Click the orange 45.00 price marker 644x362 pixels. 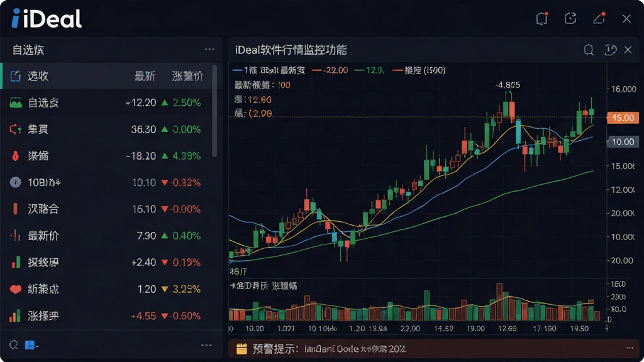623,118
